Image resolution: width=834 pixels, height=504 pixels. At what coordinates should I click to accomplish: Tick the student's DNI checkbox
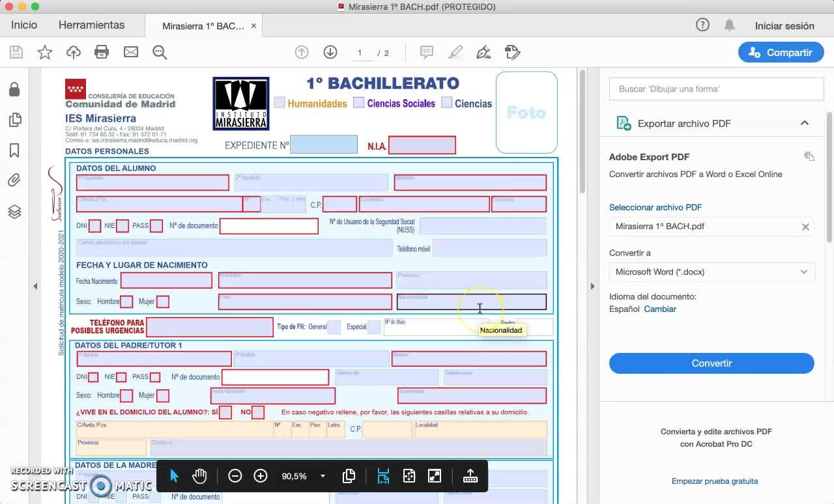click(x=95, y=226)
